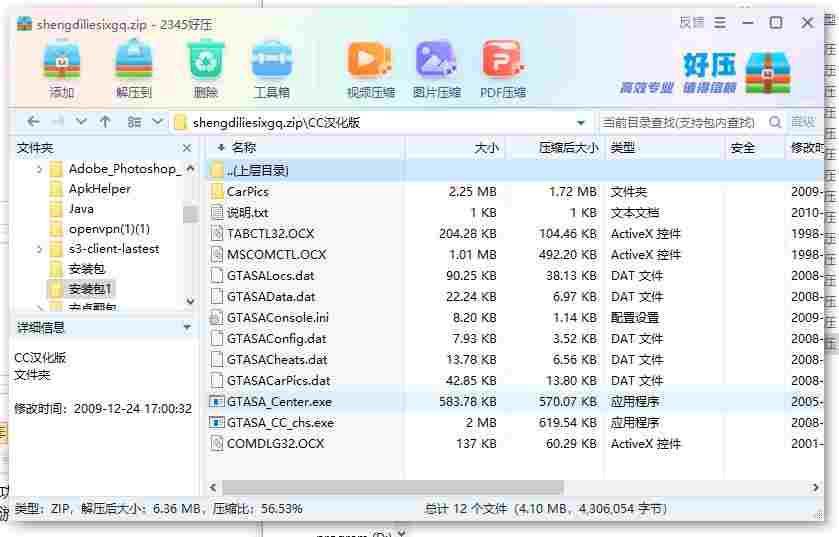The height and width of the screenshot is (537, 839).
Task: Click the COMDLG32.OCX file icon
Action: tap(217, 443)
